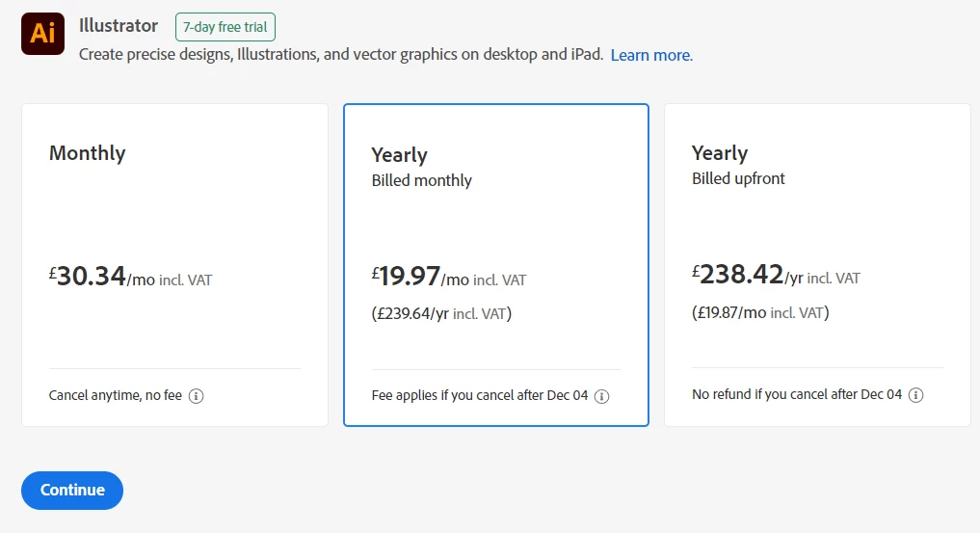Open info icon beside No refund after Dec 04
This screenshot has height=533, width=980.
[915, 395]
